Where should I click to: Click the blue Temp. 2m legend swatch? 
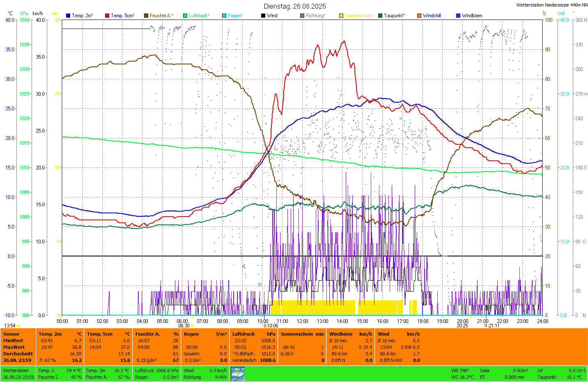click(68, 16)
